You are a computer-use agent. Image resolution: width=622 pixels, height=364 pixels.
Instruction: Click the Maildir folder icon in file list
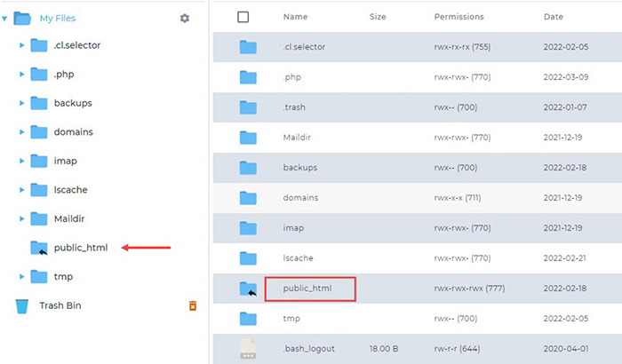247,138
